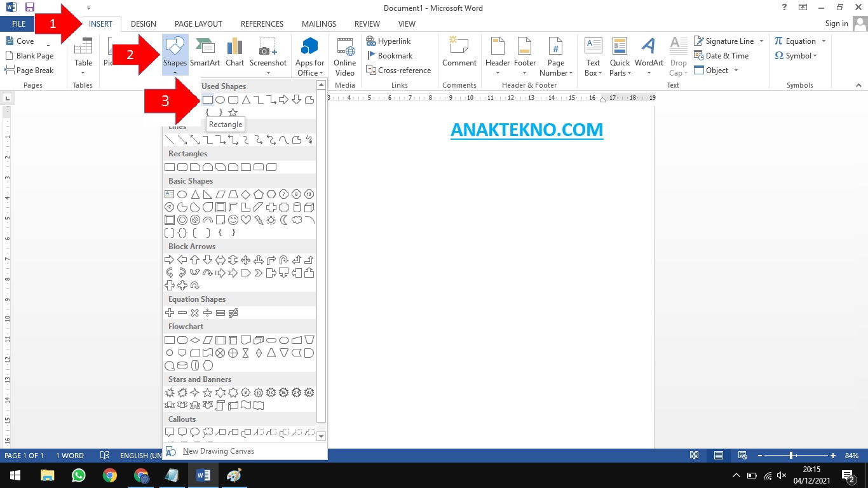Pick the left-right block arrow
The image size is (868, 488).
click(x=220, y=260)
